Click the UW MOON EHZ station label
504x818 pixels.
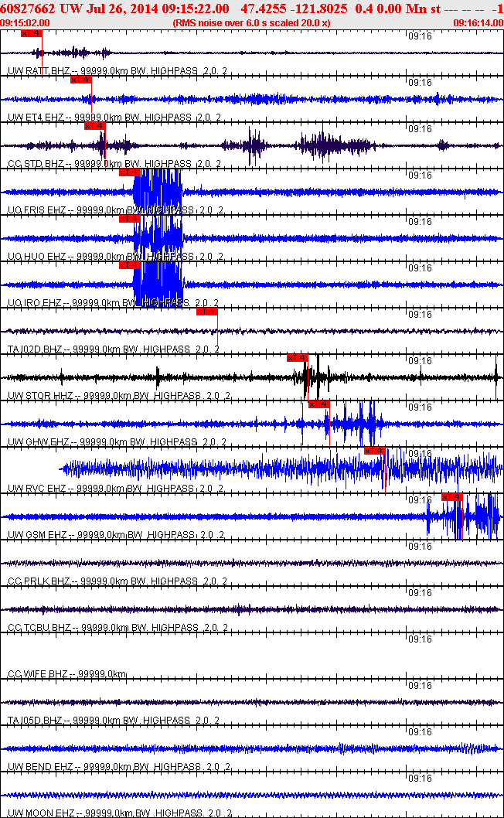pyautogui.click(x=42, y=813)
